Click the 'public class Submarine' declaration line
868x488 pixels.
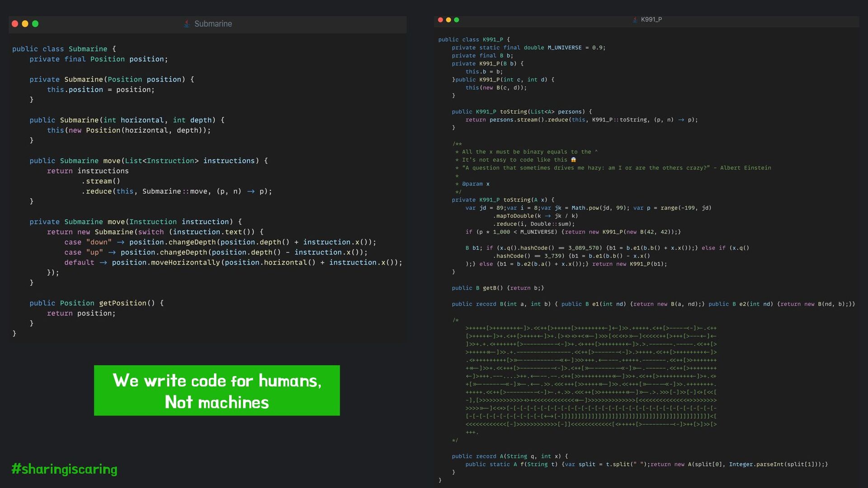[64, 49]
